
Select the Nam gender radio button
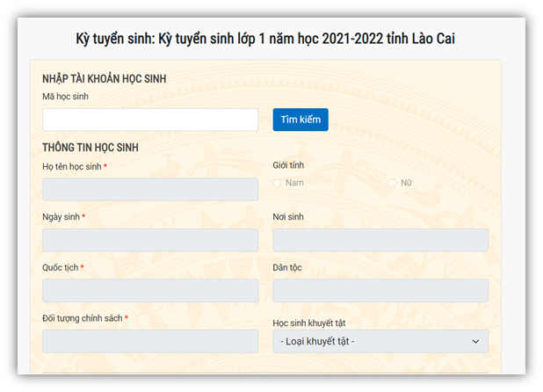pos(278,183)
